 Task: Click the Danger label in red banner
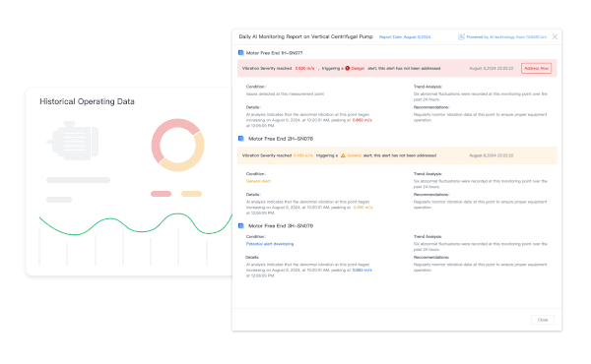358,69
